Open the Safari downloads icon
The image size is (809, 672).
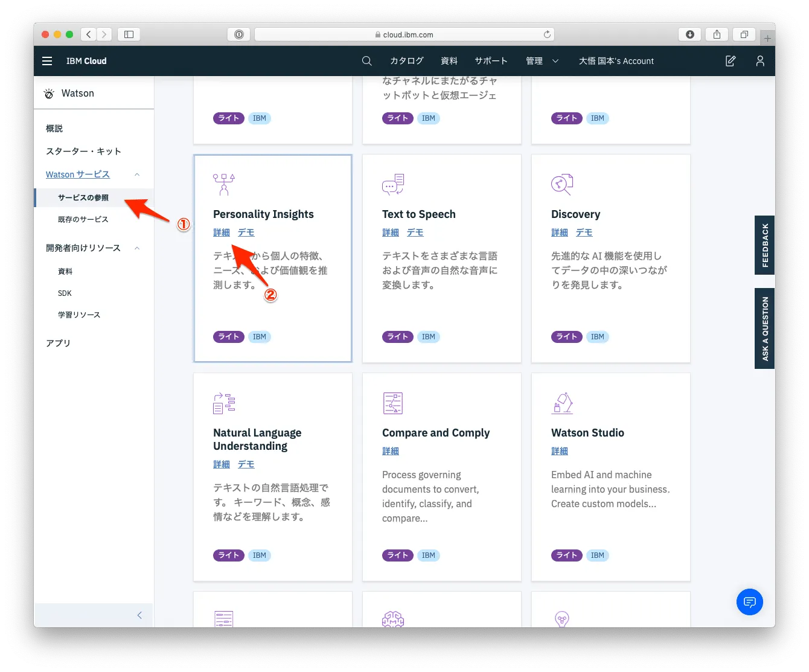(x=689, y=34)
